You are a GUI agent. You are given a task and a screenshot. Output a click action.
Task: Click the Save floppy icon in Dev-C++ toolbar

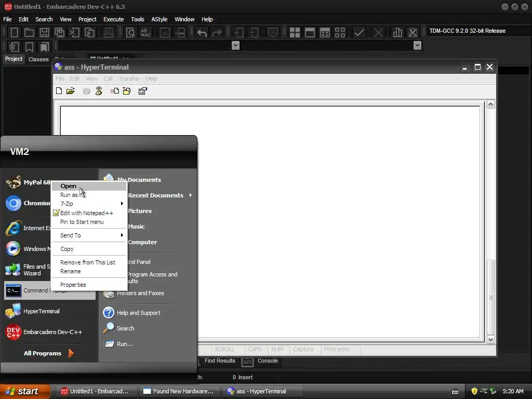pos(44,33)
